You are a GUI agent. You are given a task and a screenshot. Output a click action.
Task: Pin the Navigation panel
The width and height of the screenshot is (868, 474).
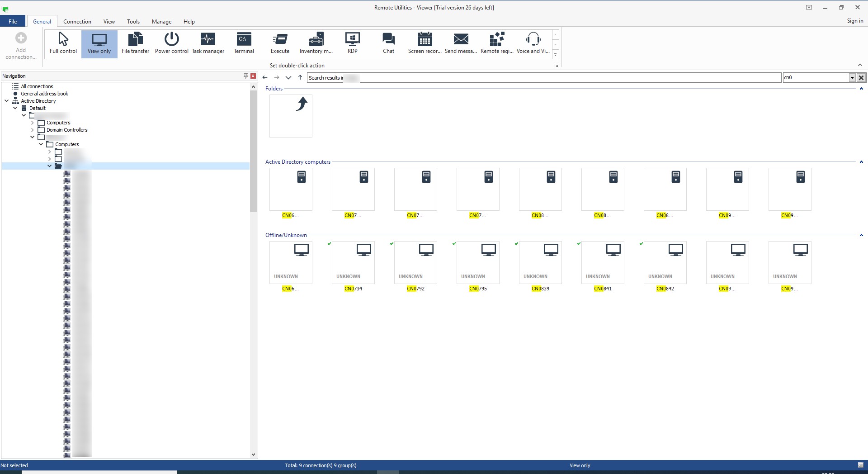coord(245,76)
